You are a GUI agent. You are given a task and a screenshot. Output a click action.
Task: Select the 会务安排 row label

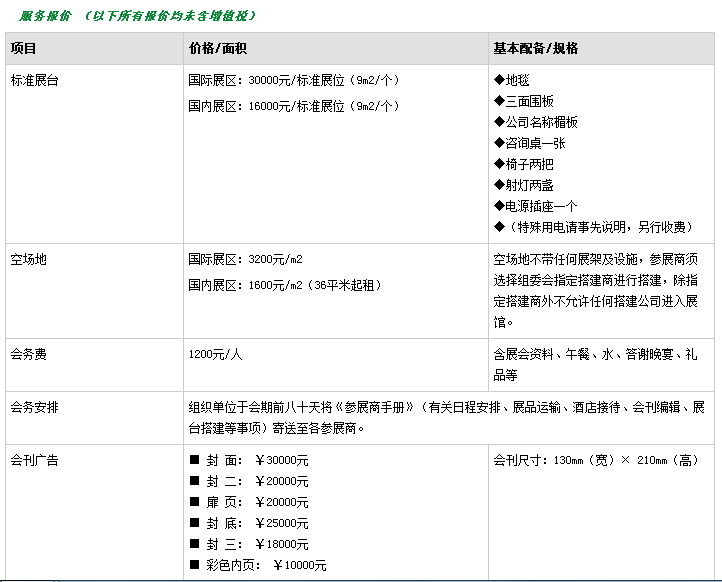tap(34, 407)
